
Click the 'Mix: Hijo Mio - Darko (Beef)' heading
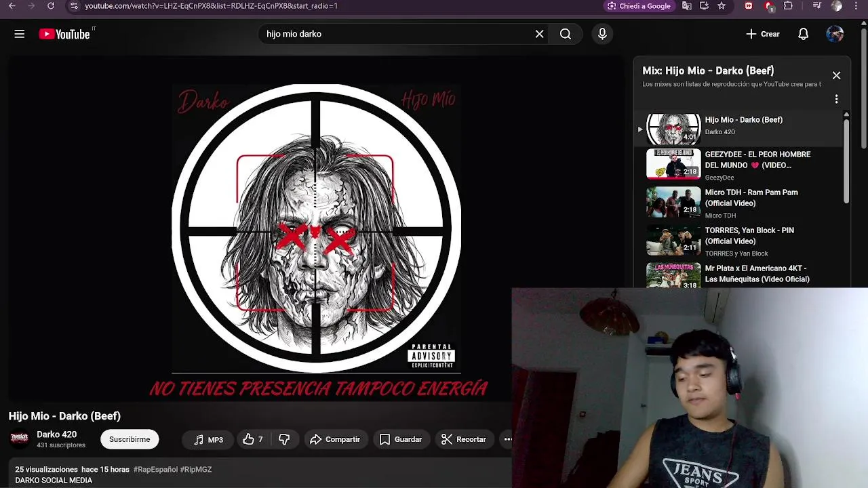708,70
